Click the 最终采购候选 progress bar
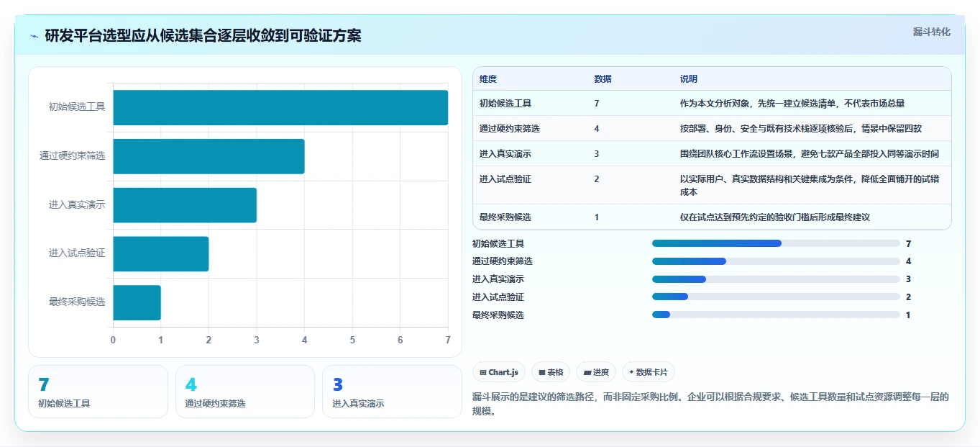Image resolution: width=980 pixels, height=447 pixels. [776, 315]
